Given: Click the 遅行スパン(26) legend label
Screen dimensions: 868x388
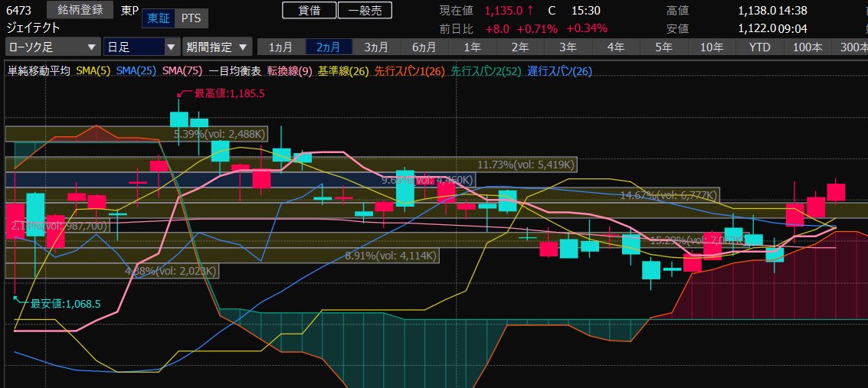Looking at the screenshot, I should click(560, 70).
